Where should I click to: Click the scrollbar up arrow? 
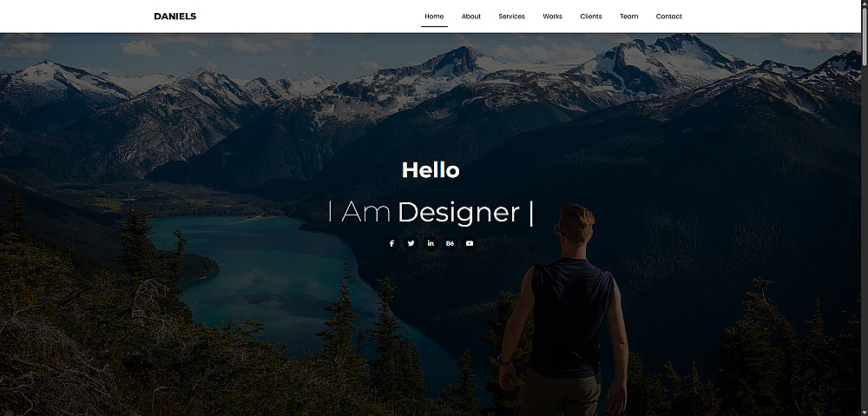(x=865, y=3)
